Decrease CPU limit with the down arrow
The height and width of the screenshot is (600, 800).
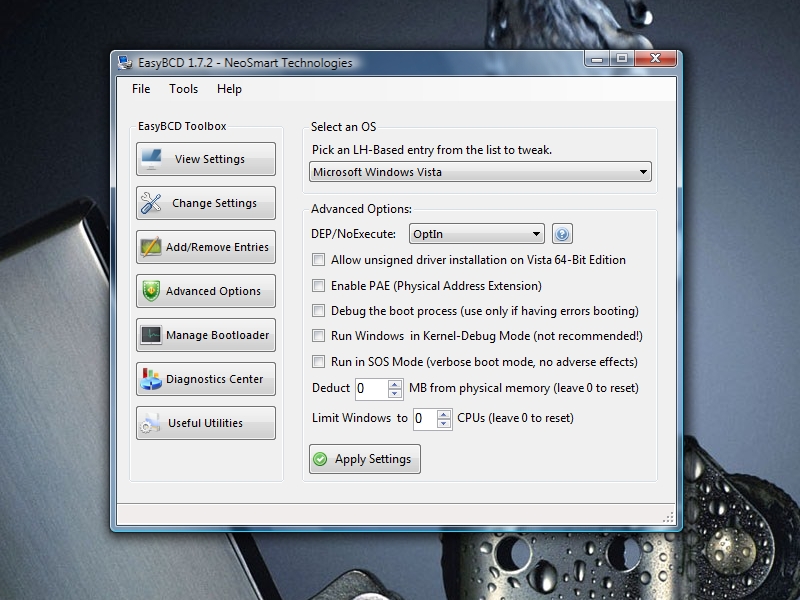444,423
